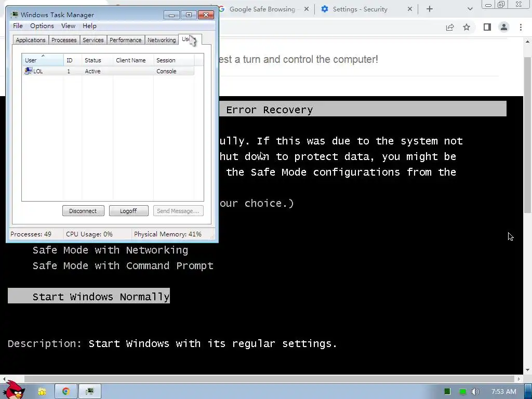Select the Users tab
Image resolution: width=532 pixels, height=399 pixels.
click(189, 39)
